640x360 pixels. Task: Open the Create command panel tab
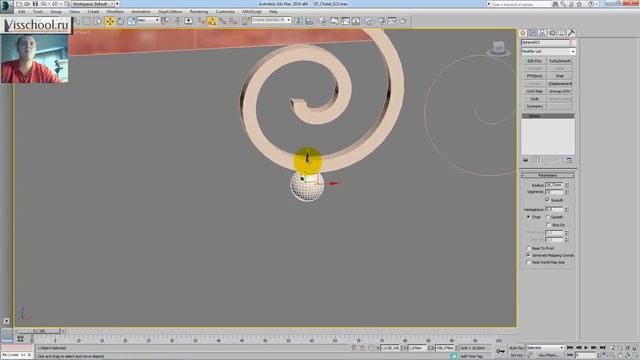point(523,33)
